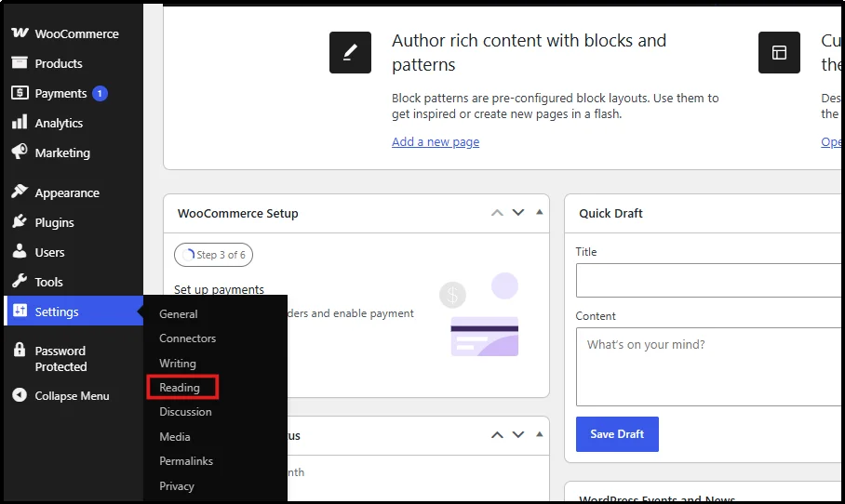Choose Discussion in Settings submenu

185,411
